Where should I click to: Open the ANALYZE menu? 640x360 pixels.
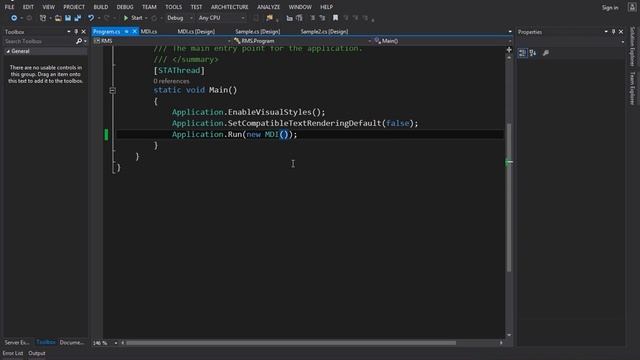click(269, 7)
